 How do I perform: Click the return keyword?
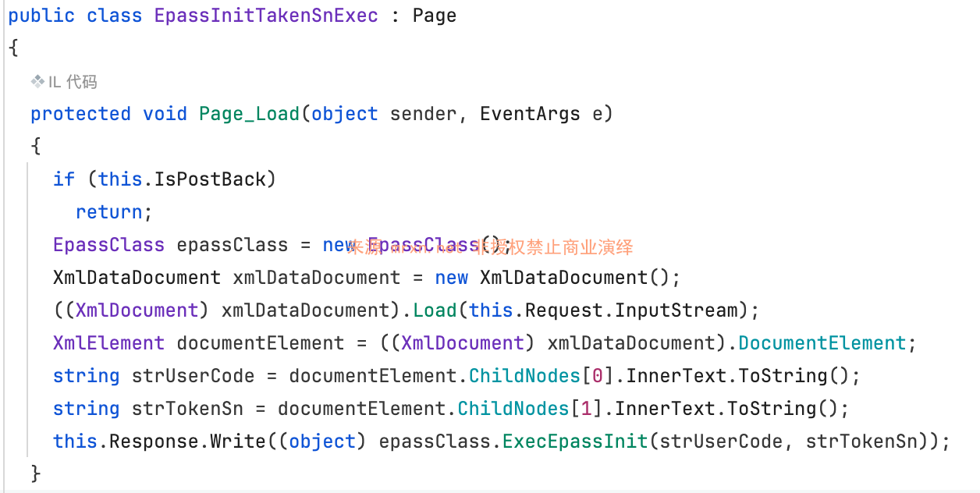[108, 212]
